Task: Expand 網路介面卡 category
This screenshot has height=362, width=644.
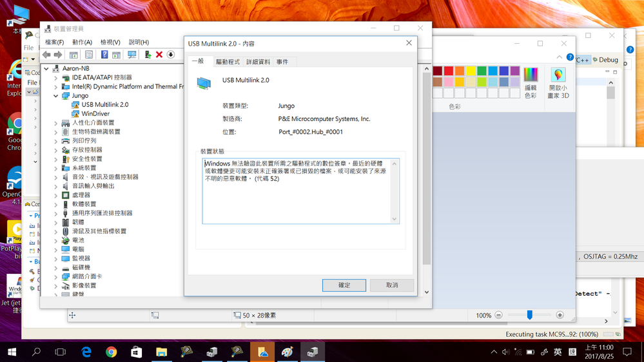Action: click(x=56, y=276)
